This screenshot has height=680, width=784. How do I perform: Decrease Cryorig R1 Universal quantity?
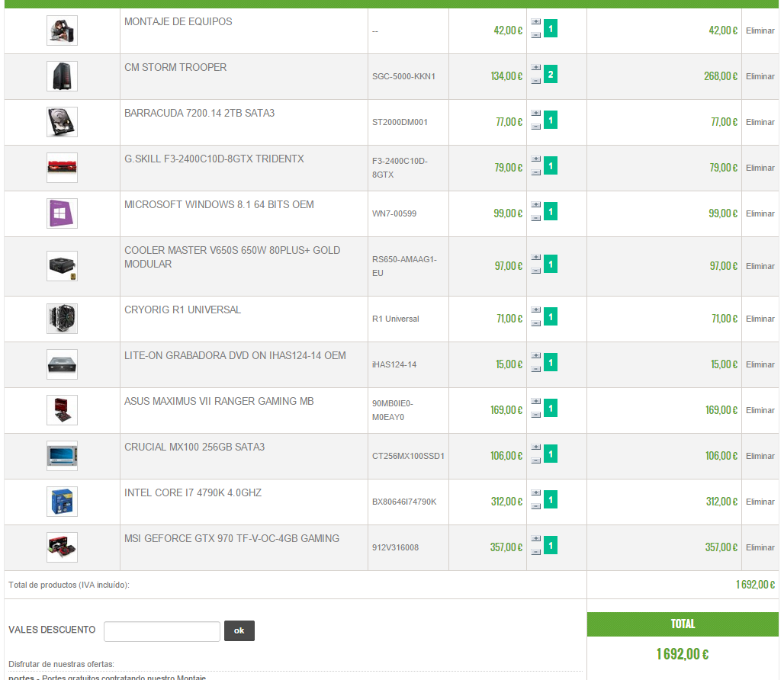coord(535,323)
